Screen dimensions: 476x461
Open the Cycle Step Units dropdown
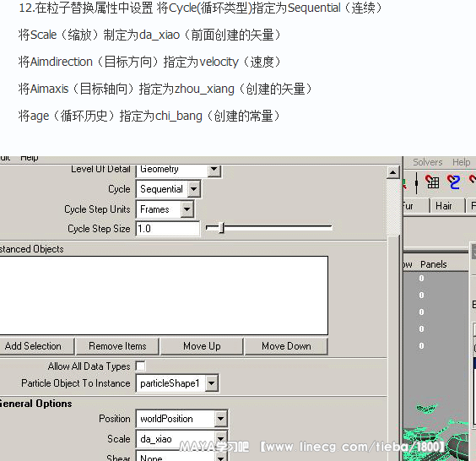pyautogui.click(x=165, y=209)
